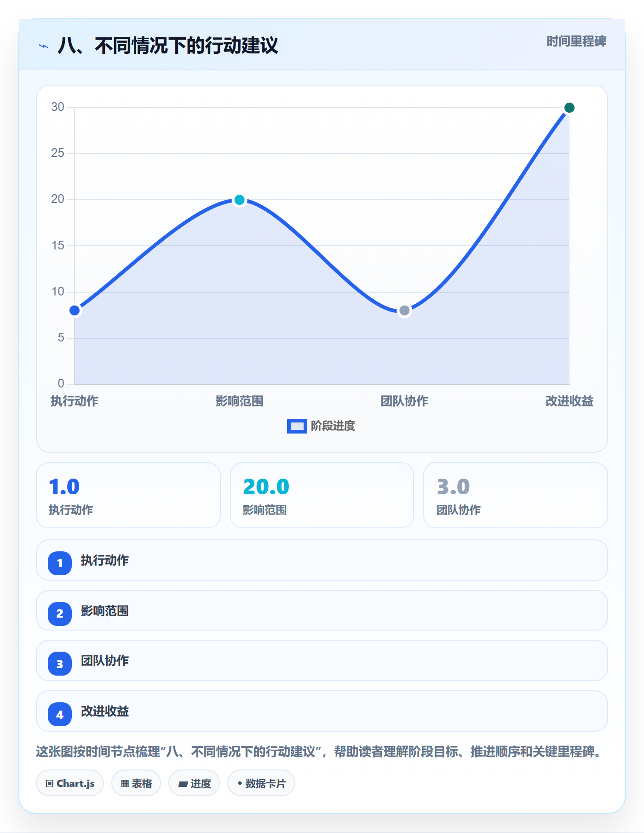This screenshot has width=644, height=833.
Task: Click the description paragraph below the list
Action: 320,752
